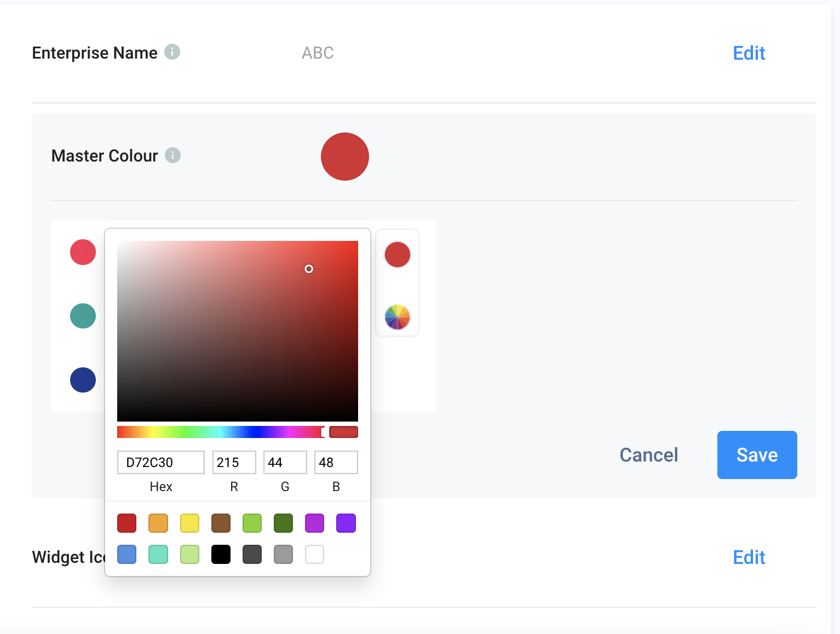Pick the dark green swatch in palette
Screen dimensions: 840x634
point(284,523)
